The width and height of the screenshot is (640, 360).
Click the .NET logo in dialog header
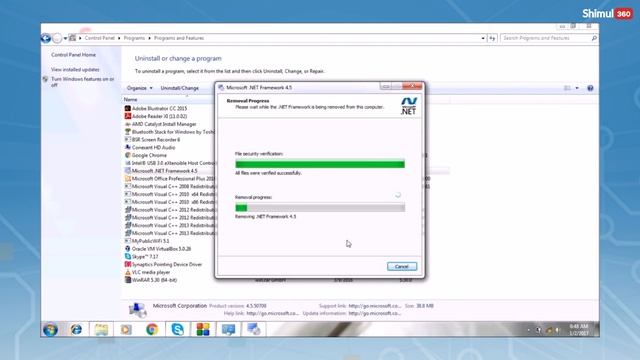pos(409,106)
